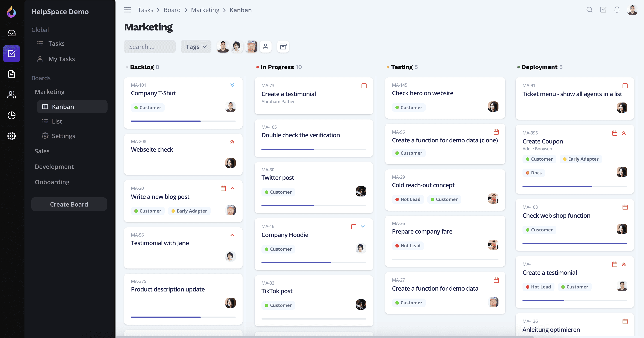Toggle the Hot Lead tag on MA-36 card

pos(407,245)
